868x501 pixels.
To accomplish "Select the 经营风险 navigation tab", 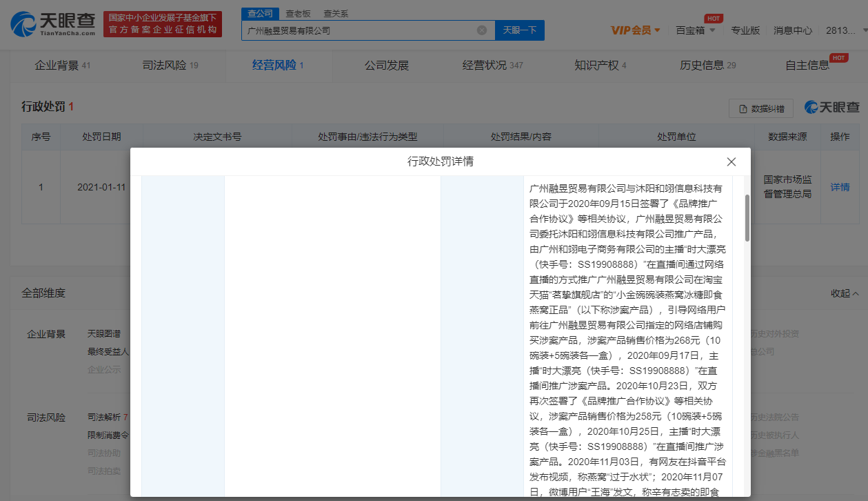I will (x=278, y=66).
